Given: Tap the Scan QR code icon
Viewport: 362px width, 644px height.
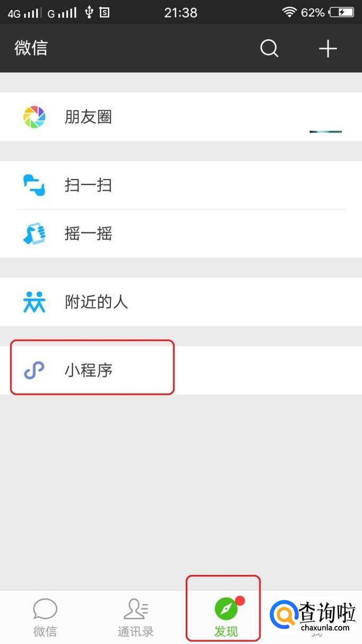Looking at the screenshot, I should pos(35,185).
